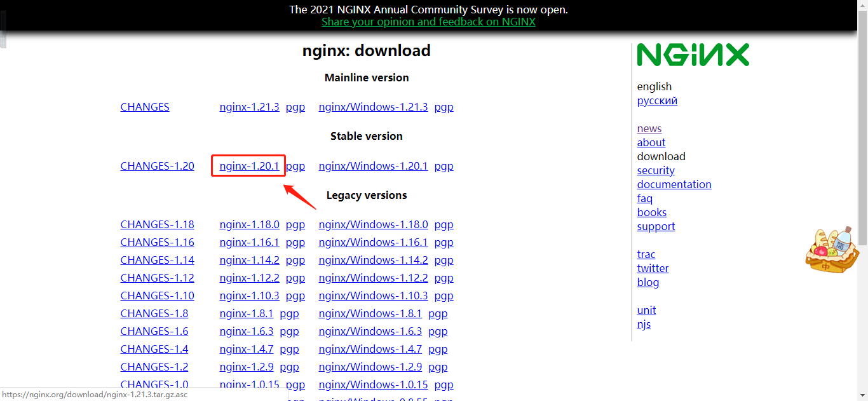The height and width of the screenshot is (401, 868).
Task: Open the twitter link
Action: coord(653,268)
